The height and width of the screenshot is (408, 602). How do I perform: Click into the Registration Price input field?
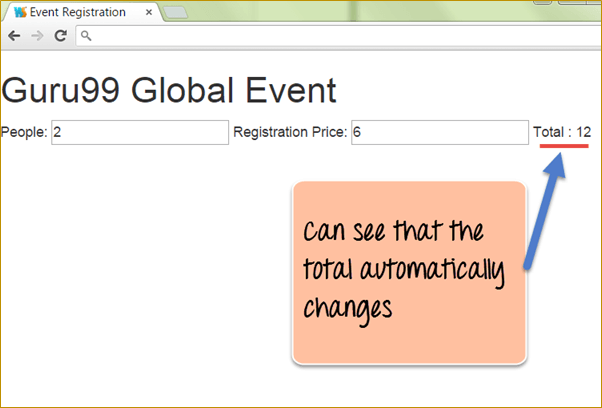pyautogui.click(x=439, y=132)
